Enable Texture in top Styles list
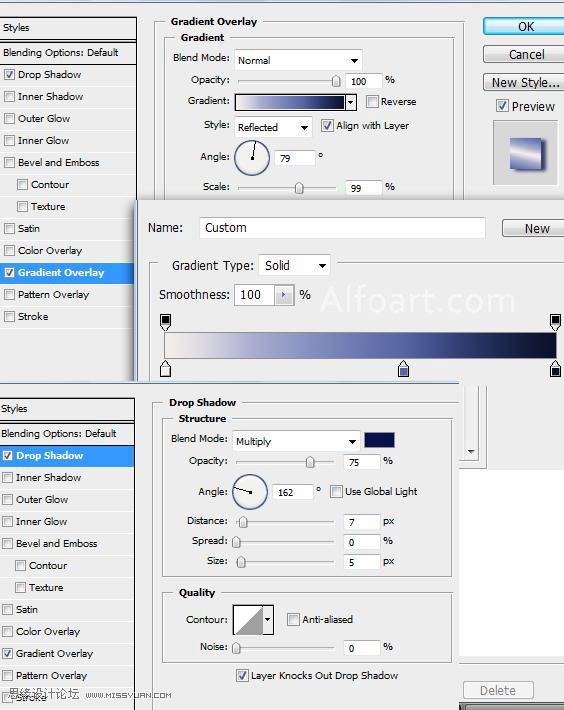564x710 pixels. click(x=22, y=206)
